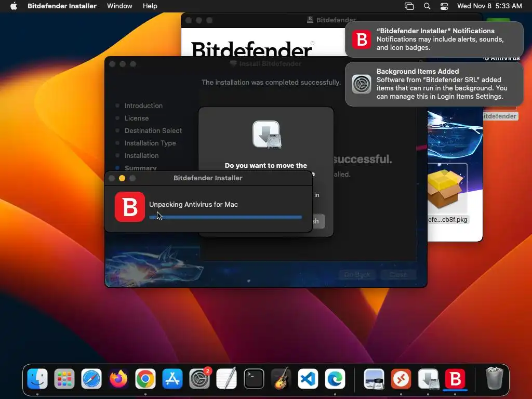Open Preview app in the dock
This screenshot has height=399, width=532.
pyautogui.click(x=374, y=379)
